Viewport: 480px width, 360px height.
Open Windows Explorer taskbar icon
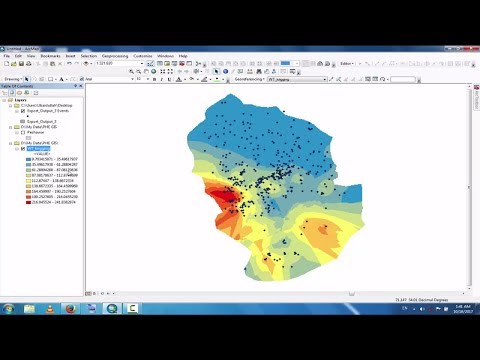tap(29, 309)
